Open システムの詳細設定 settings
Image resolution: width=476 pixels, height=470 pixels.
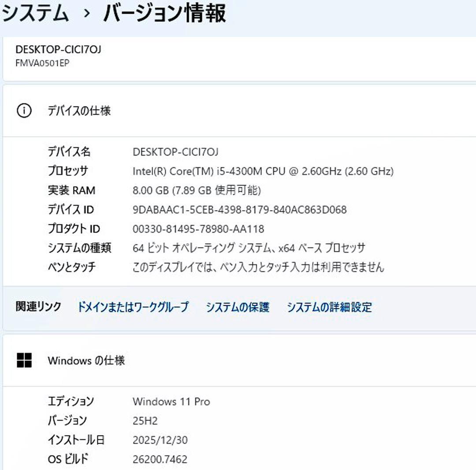pyautogui.click(x=330, y=307)
